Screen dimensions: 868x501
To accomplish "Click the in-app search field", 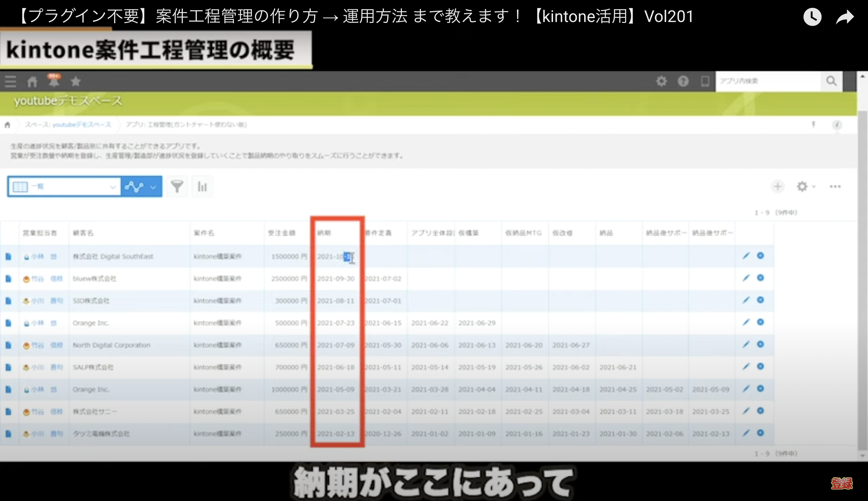I will point(768,81).
